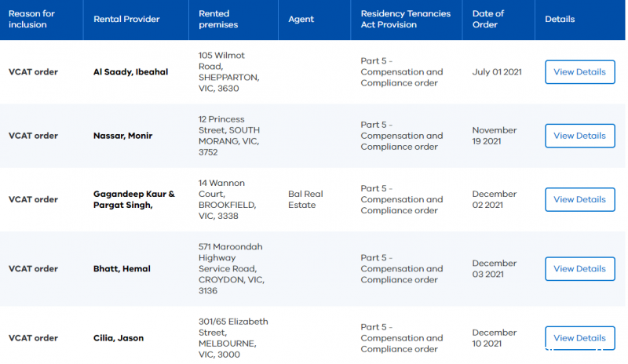
Task: Click View Details for Cilia, Jason
Action: click(x=579, y=338)
